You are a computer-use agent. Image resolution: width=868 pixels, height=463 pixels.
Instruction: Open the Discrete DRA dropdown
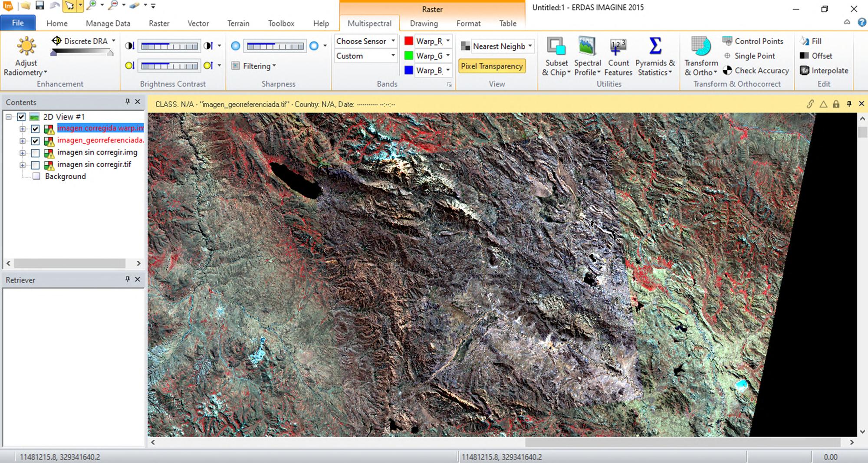[114, 41]
